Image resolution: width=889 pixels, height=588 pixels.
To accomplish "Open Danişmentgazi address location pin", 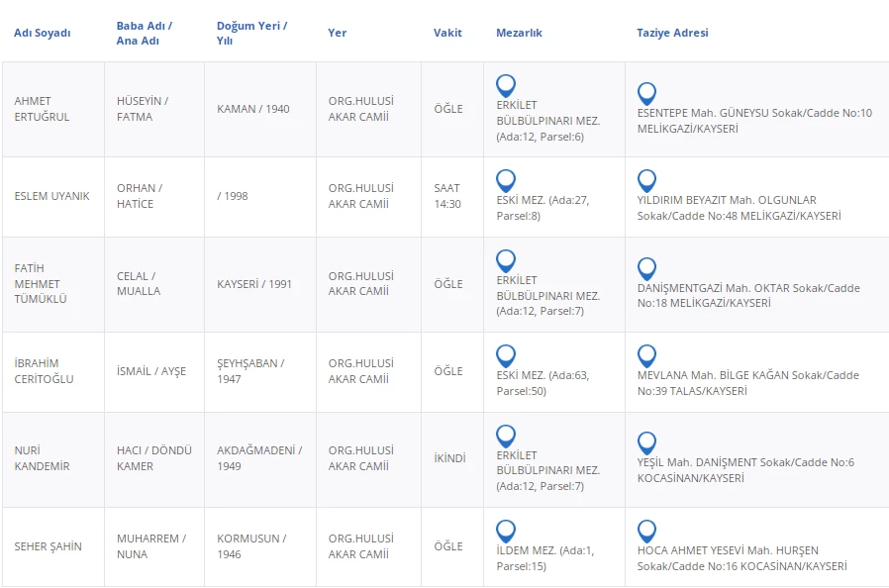I will tap(646, 268).
